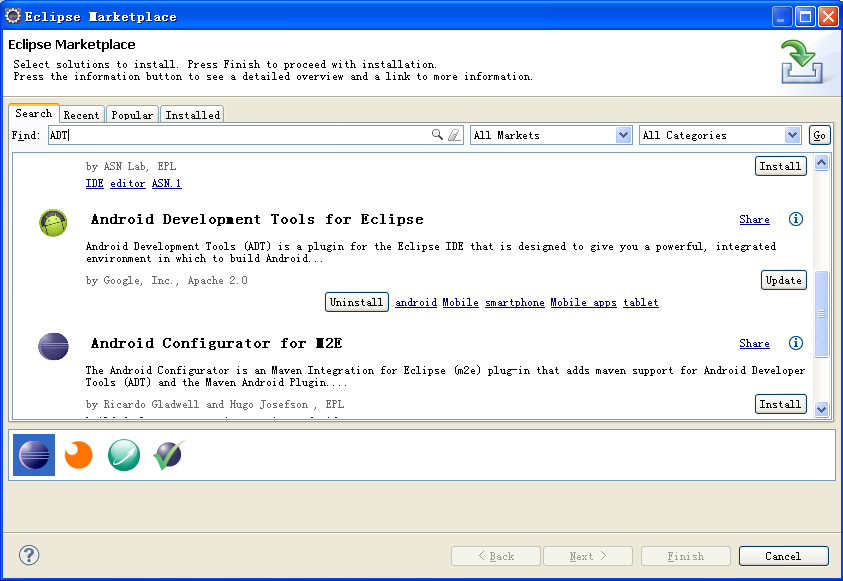Maximize the Eclipse Marketplace window
Viewport: 843px width, 581px height.
click(805, 17)
